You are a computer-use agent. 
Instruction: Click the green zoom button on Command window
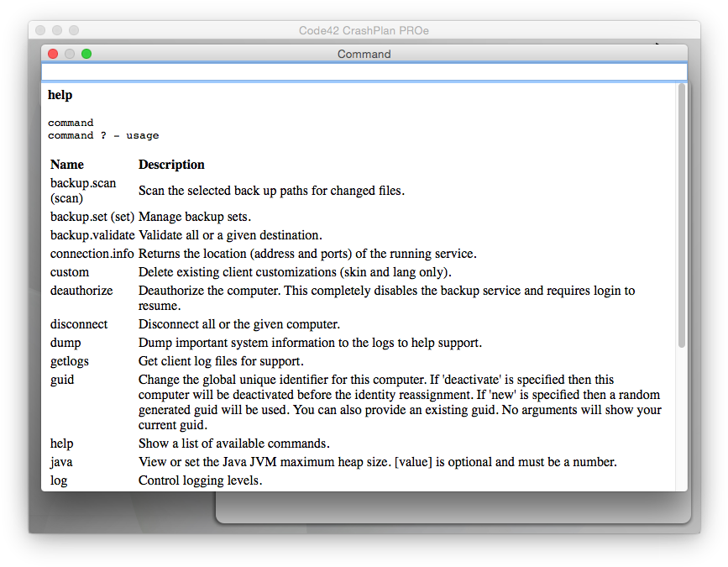(x=86, y=53)
